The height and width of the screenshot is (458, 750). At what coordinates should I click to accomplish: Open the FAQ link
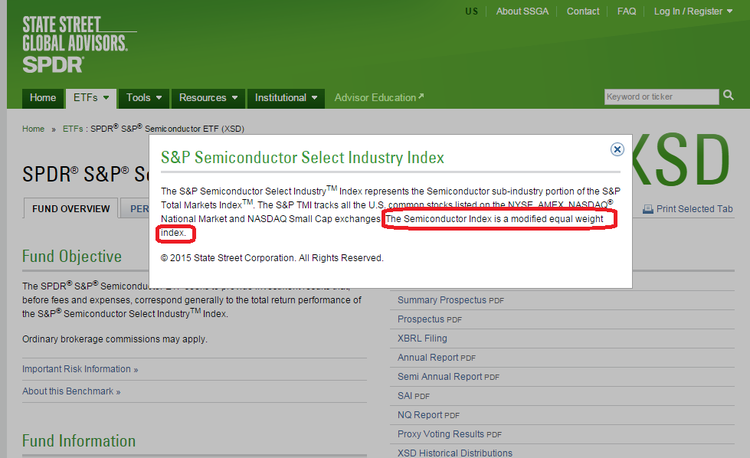[627, 12]
